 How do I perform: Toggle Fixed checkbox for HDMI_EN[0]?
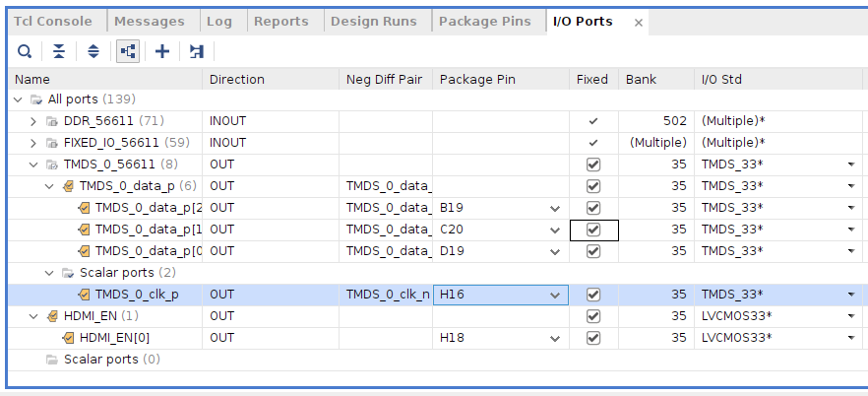[592, 338]
